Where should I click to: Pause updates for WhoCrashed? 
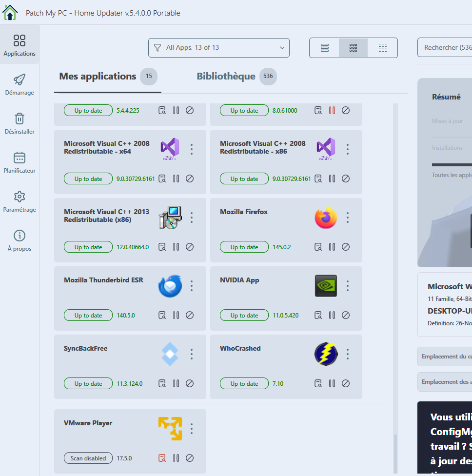tap(332, 384)
